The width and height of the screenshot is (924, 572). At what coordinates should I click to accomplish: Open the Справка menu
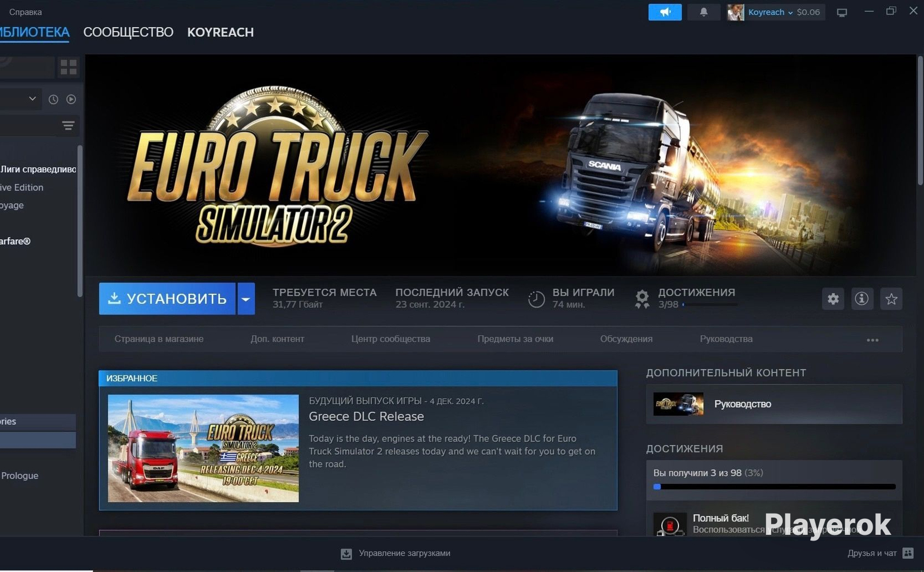(x=25, y=12)
